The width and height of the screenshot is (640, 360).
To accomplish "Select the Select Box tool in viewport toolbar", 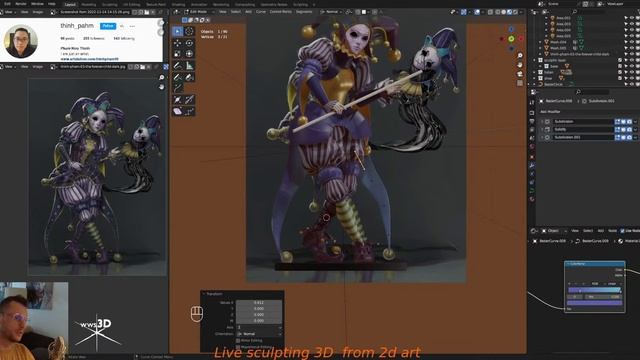I will [x=178, y=31].
